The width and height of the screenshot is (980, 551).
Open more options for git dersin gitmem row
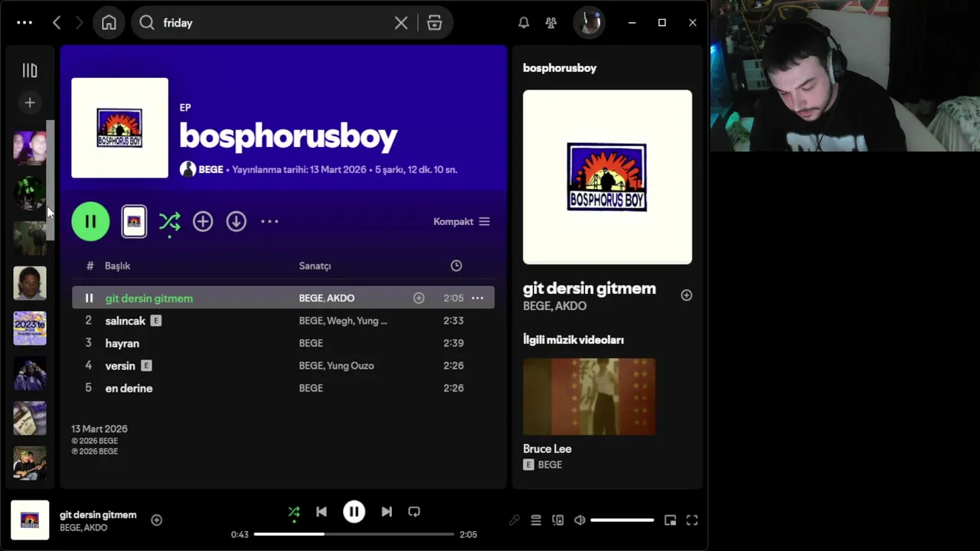478,298
